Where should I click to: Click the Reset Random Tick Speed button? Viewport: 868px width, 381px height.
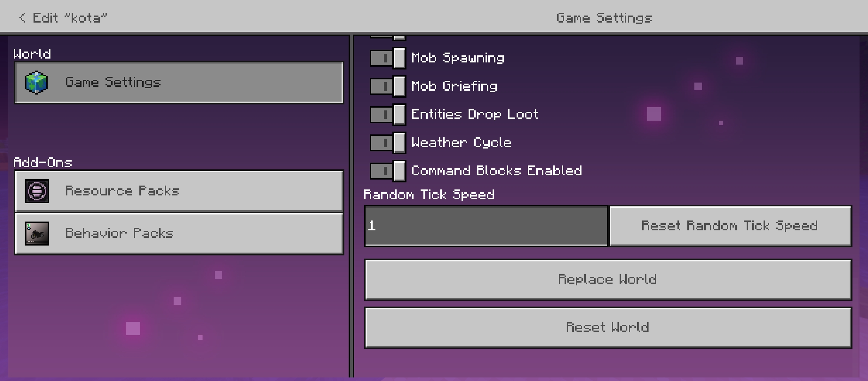tap(730, 226)
